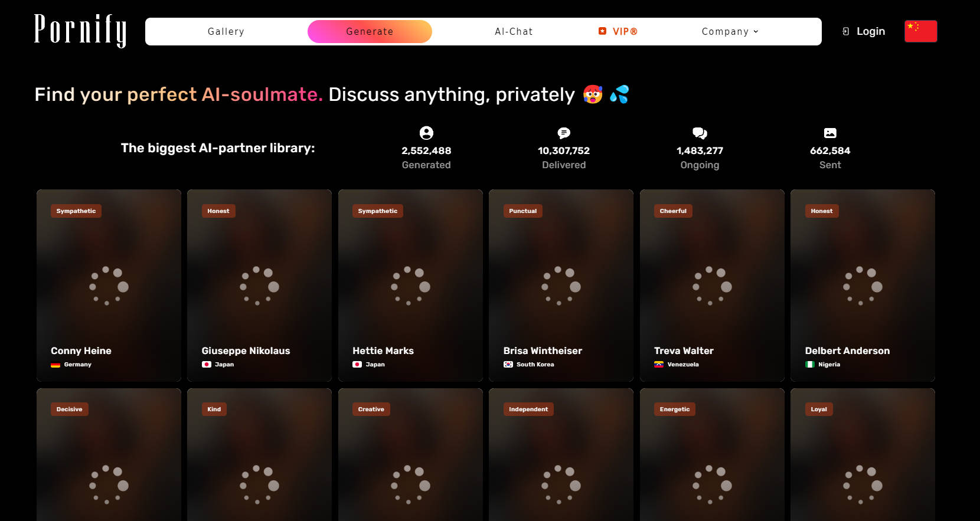Click the login door icon
980x521 pixels.
[845, 31]
